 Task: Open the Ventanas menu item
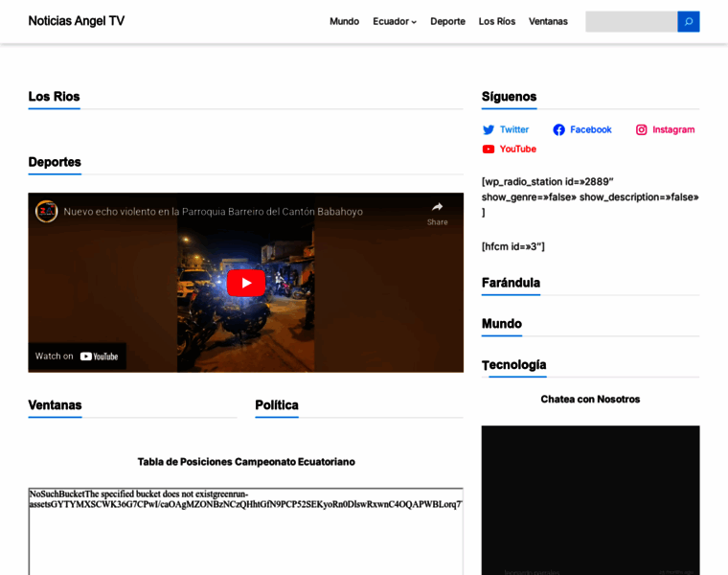[x=548, y=21]
